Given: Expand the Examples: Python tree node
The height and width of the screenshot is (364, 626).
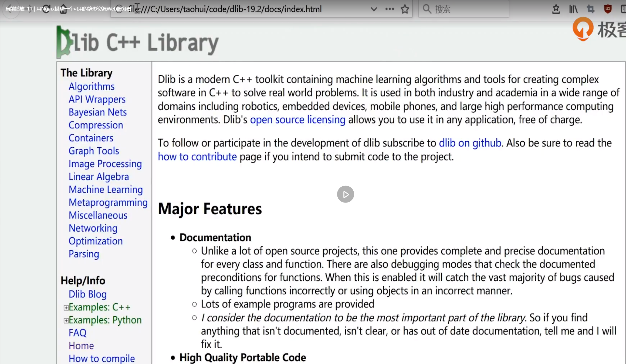Looking at the screenshot, I should pos(66,321).
